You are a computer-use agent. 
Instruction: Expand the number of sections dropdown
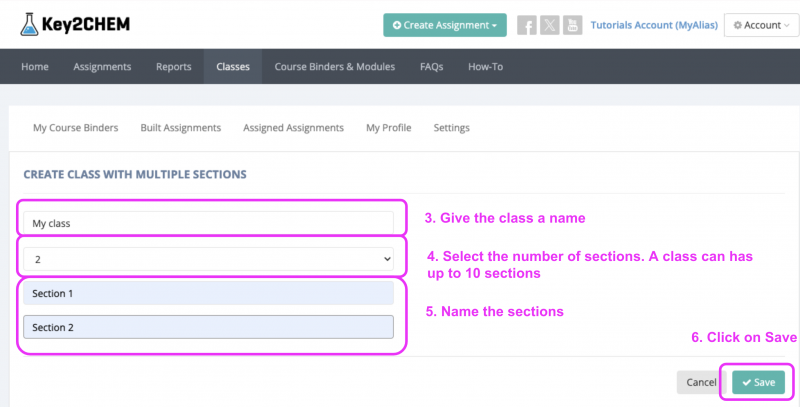point(208,259)
